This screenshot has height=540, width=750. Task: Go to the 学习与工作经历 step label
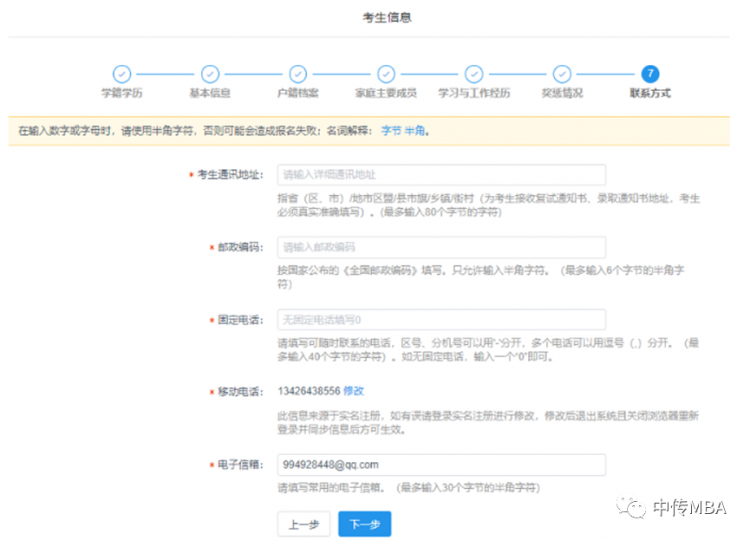[474, 93]
